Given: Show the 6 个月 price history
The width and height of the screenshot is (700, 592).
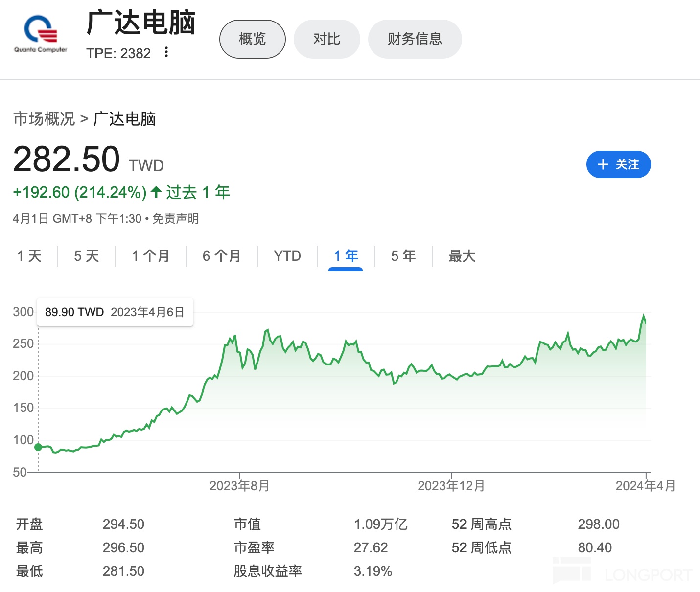Looking at the screenshot, I should [x=222, y=256].
